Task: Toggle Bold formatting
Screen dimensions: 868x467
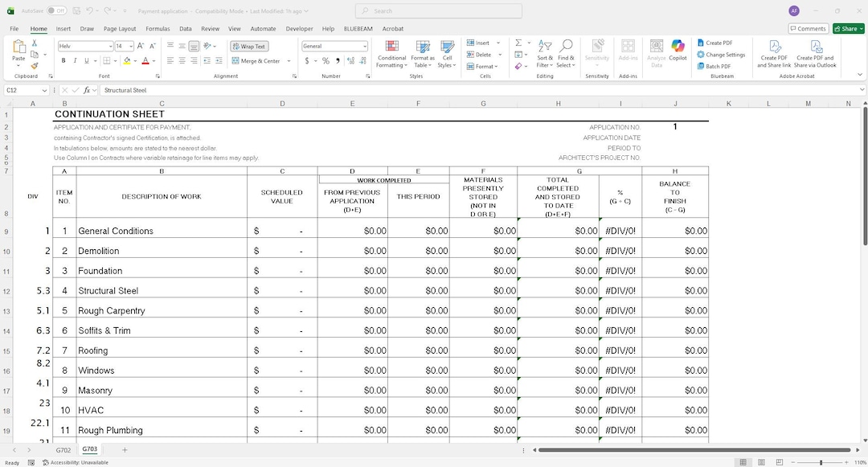Action: [63, 61]
